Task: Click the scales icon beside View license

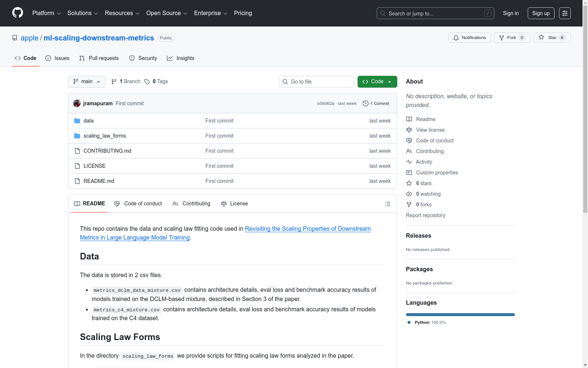Action: (409, 130)
